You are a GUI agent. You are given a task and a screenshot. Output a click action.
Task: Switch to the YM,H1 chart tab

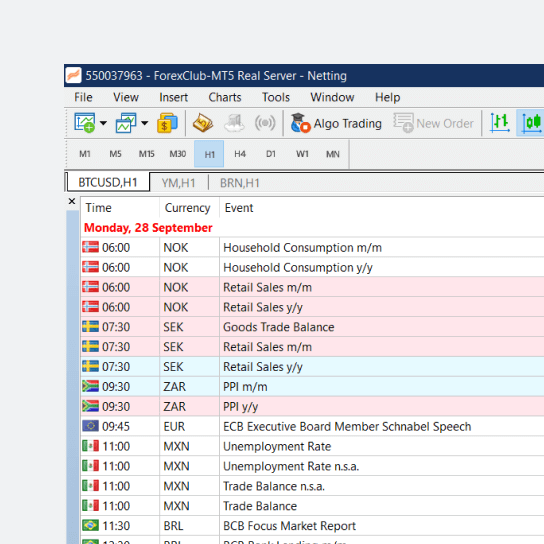coord(178,183)
